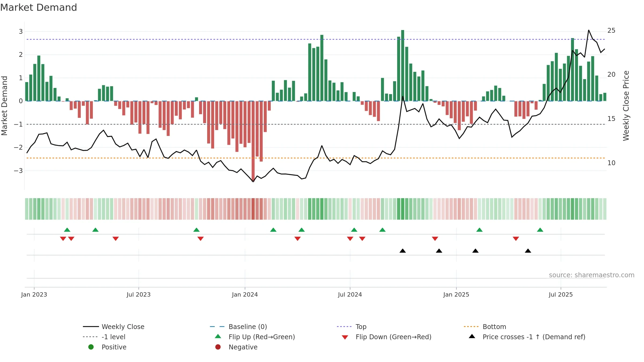
Task: Click the Jul 2024 axis label
Action: coord(350,295)
